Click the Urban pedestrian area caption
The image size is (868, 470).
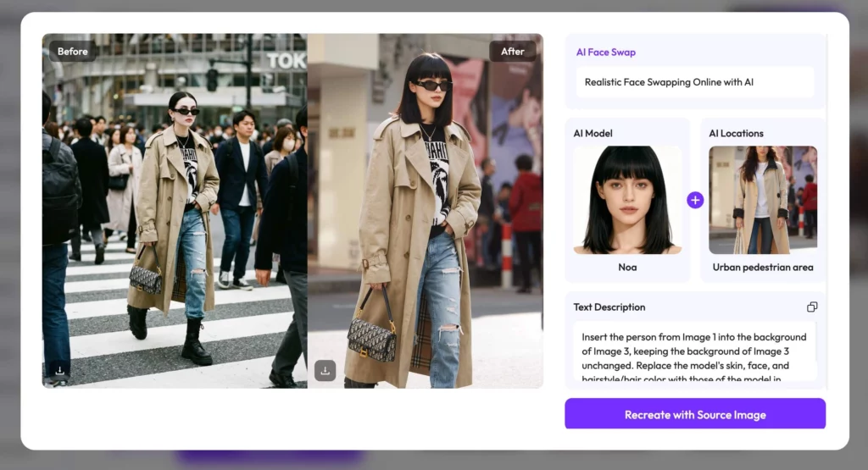(762, 267)
